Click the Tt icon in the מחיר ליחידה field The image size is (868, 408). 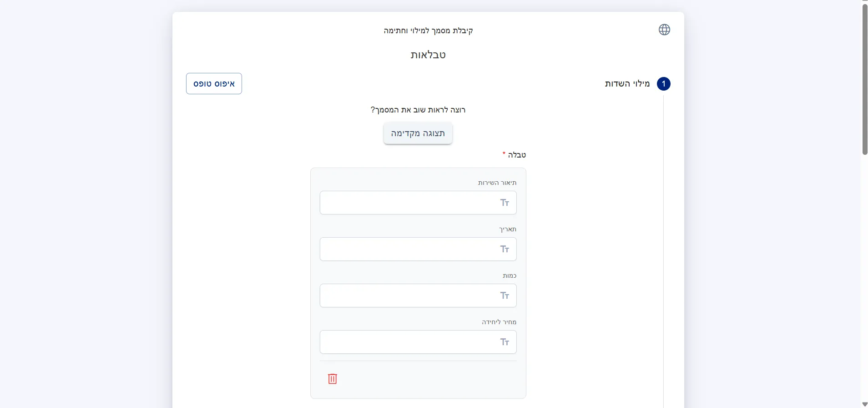click(505, 342)
